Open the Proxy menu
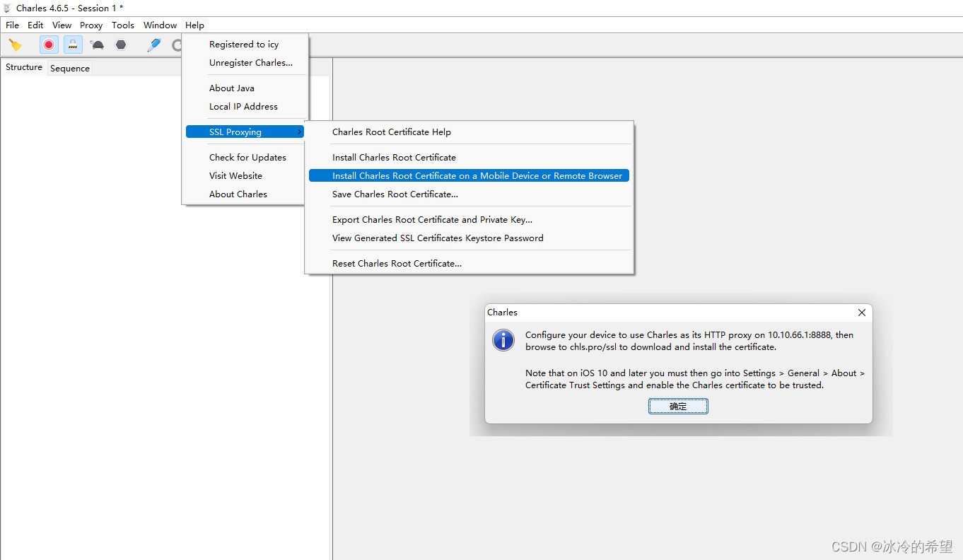Image resolution: width=963 pixels, height=560 pixels. tap(91, 25)
